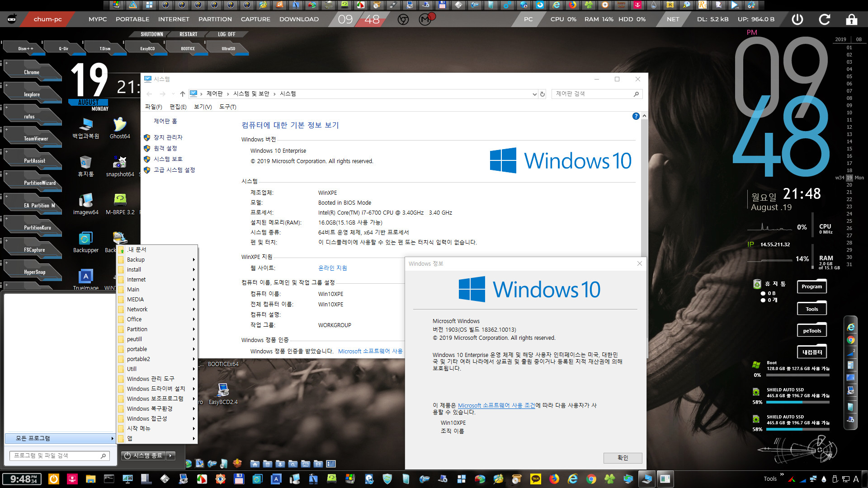Open the Microsoft 소프트웨어 사용 조건 link
This screenshot has width=868, height=488.
click(x=496, y=406)
